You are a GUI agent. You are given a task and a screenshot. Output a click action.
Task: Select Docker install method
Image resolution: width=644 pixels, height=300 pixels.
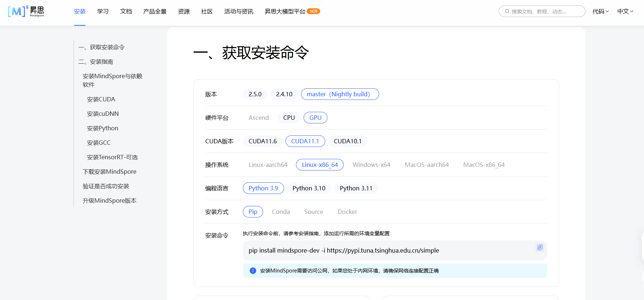coord(347,212)
